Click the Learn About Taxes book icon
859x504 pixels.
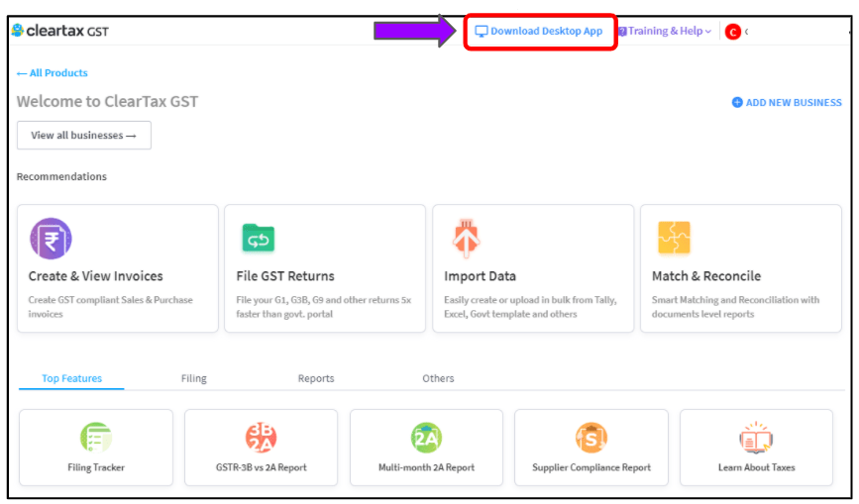756,438
